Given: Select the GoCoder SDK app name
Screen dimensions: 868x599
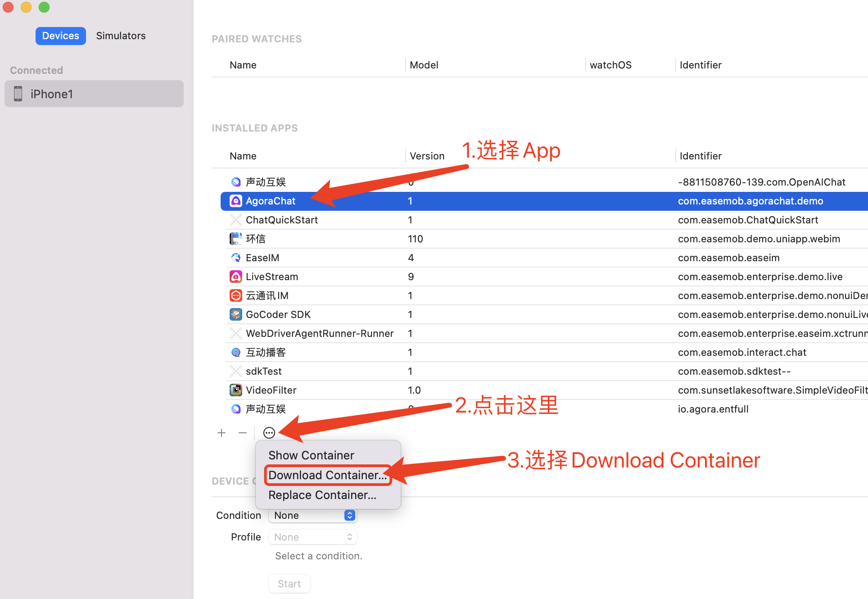Looking at the screenshot, I should 278,314.
